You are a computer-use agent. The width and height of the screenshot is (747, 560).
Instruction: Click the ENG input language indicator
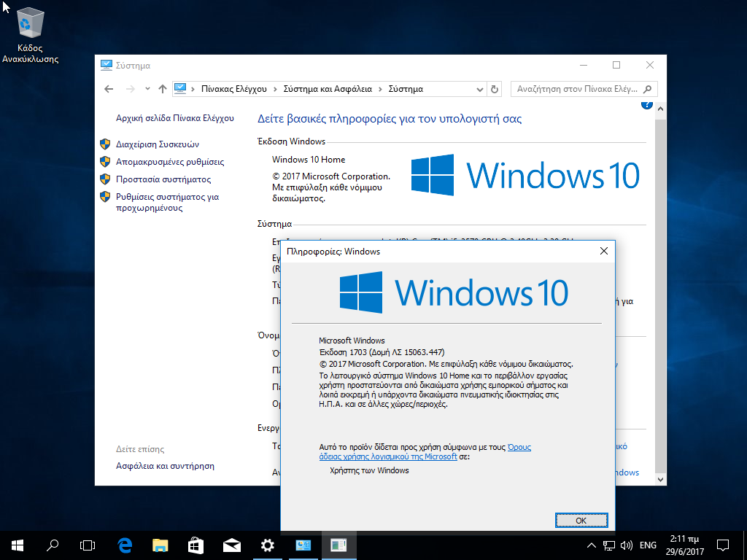coord(648,545)
